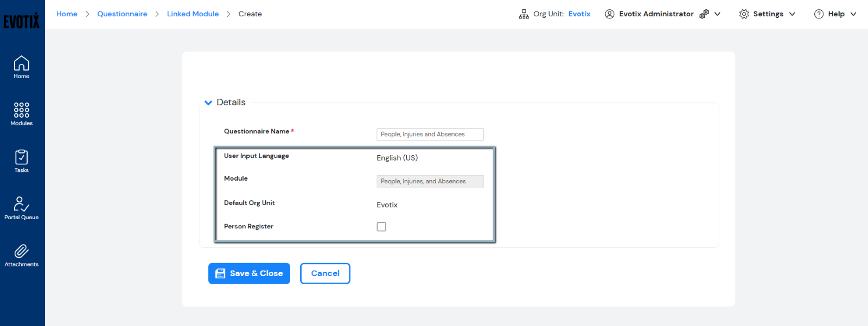Click the User Input Language label
Image resolution: width=868 pixels, height=326 pixels.
click(256, 156)
